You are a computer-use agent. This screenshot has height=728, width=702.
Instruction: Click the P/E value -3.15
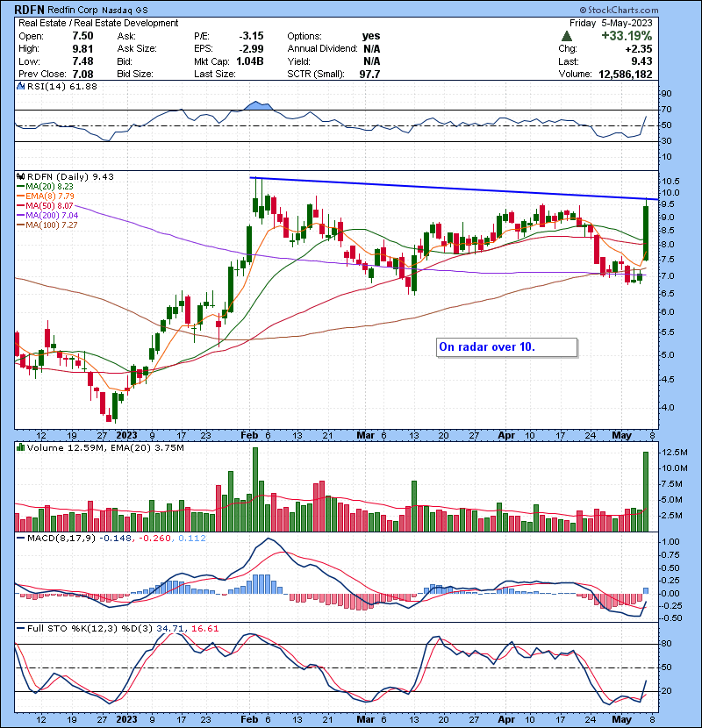[251, 36]
